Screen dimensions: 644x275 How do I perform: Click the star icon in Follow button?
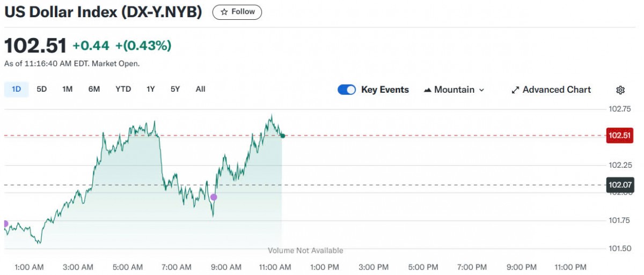point(224,12)
